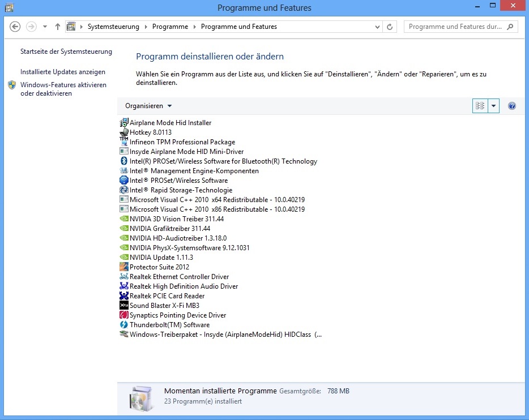The width and height of the screenshot is (529, 420).
Task: Click the Windows-Treiberpaket Insyde HIDClass icon
Action: tap(124, 334)
